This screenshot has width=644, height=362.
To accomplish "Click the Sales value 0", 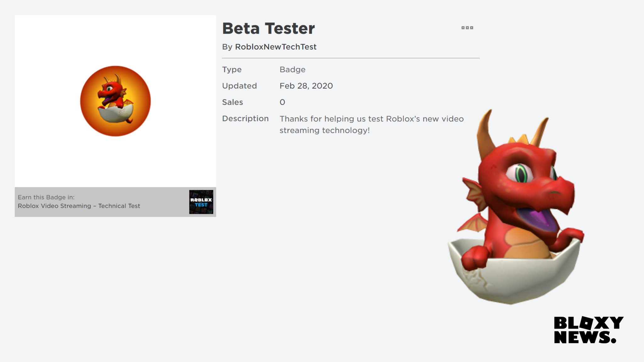I will 282,102.
